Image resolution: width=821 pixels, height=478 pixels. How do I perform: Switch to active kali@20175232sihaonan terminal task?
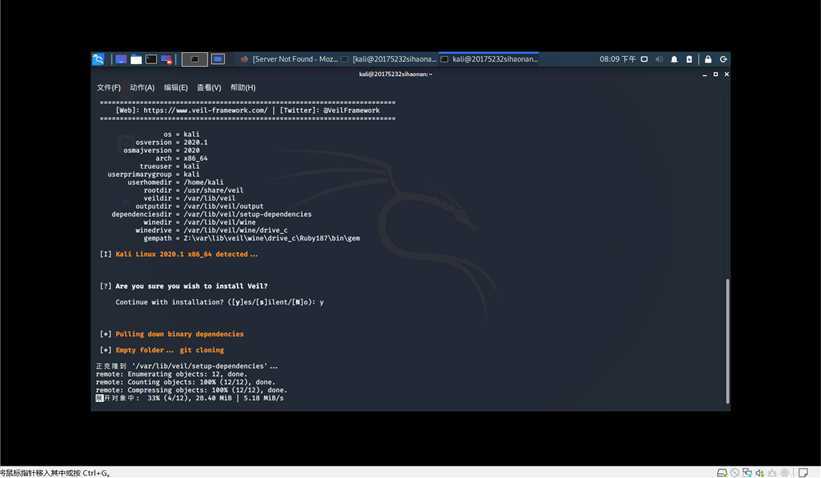[x=489, y=59]
